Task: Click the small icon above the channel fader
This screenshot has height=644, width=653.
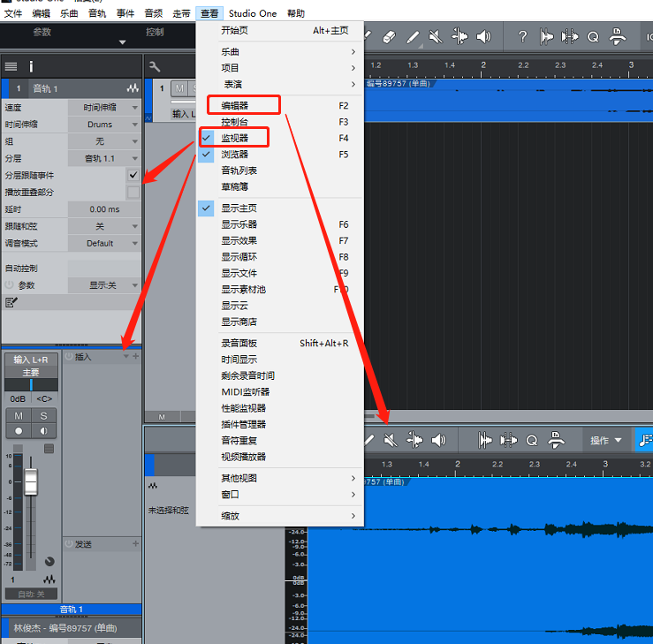Action: 49,449
